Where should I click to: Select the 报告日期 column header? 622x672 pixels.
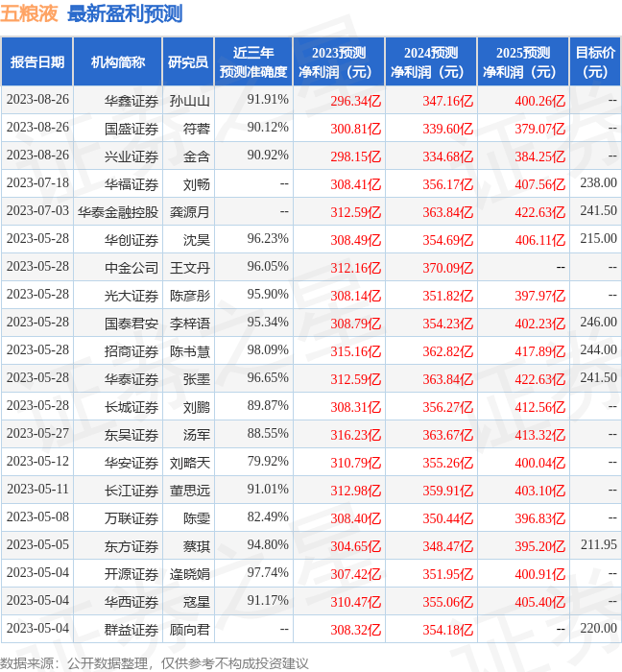37,62
